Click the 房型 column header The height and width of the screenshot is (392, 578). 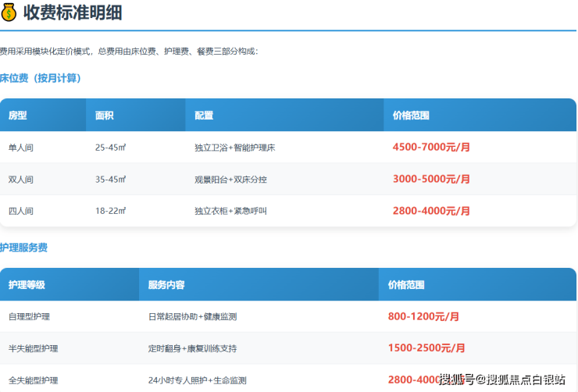coord(18,116)
